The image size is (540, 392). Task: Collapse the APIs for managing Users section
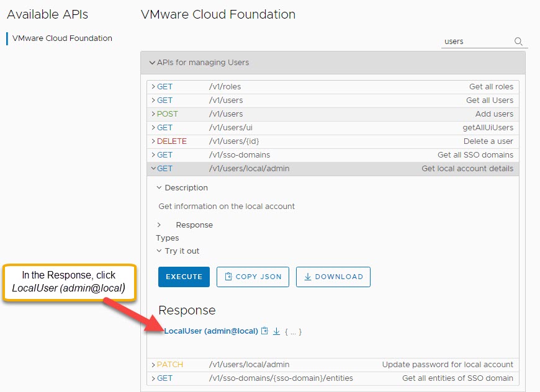click(x=153, y=63)
